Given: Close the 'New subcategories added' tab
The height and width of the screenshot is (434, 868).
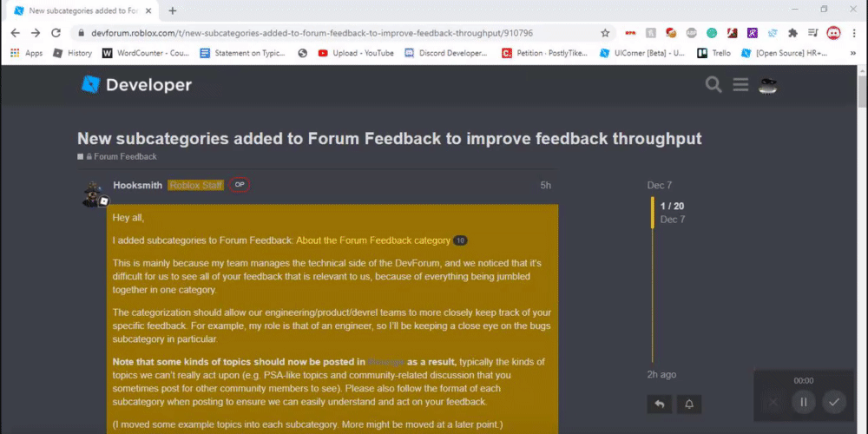Looking at the screenshot, I should (x=150, y=10).
